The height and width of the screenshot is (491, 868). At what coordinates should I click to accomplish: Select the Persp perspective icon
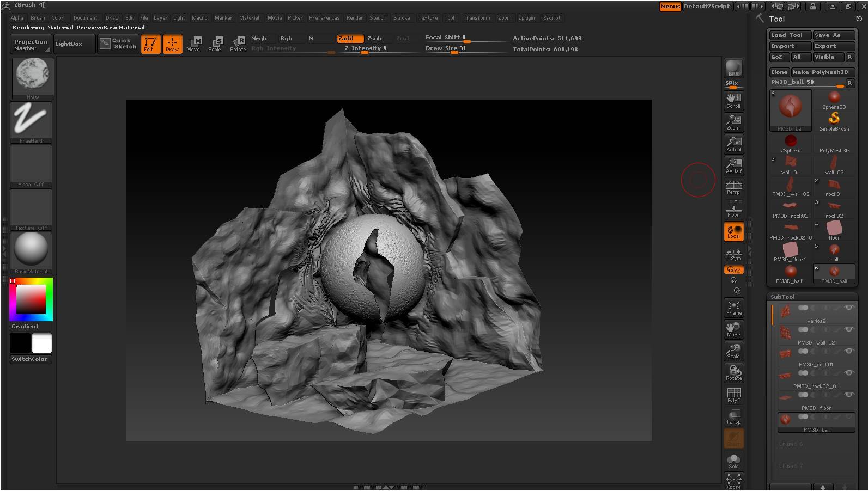click(733, 187)
